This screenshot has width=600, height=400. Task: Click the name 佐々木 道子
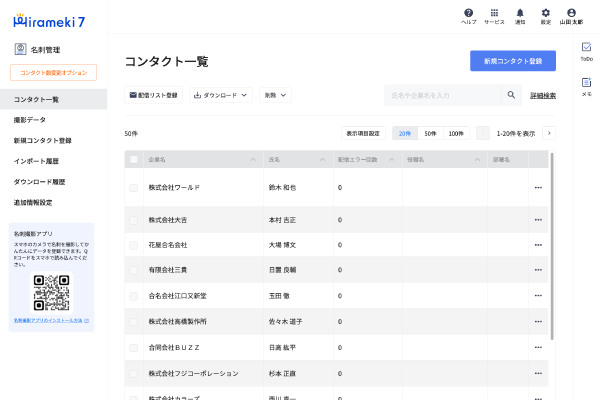[x=285, y=322]
